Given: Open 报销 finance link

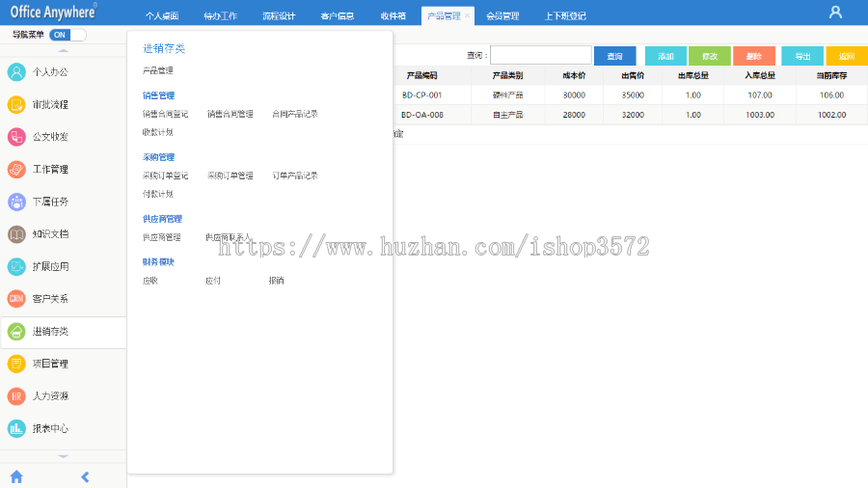Looking at the screenshot, I should point(276,281).
